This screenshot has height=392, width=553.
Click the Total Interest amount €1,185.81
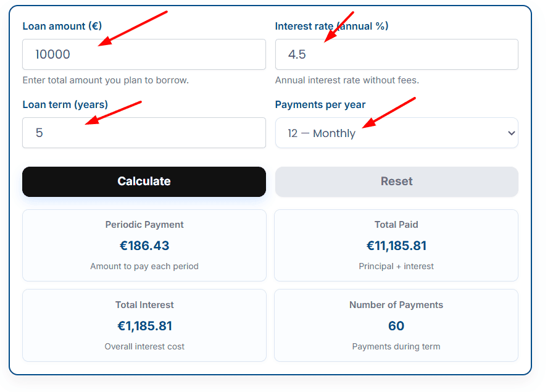point(144,326)
